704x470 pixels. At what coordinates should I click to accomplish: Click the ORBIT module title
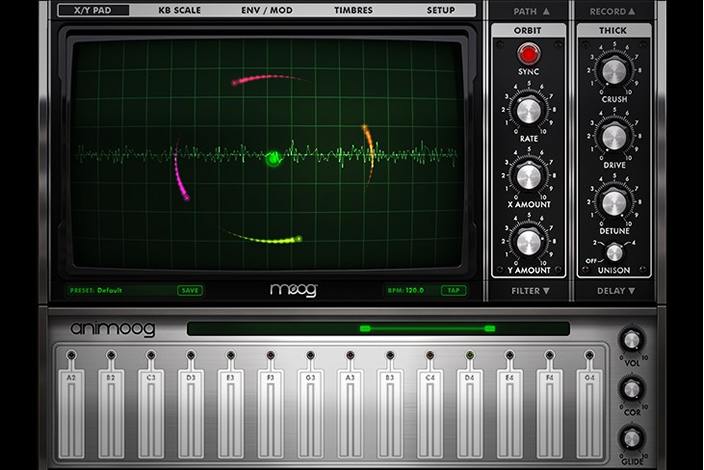tap(528, 31)
